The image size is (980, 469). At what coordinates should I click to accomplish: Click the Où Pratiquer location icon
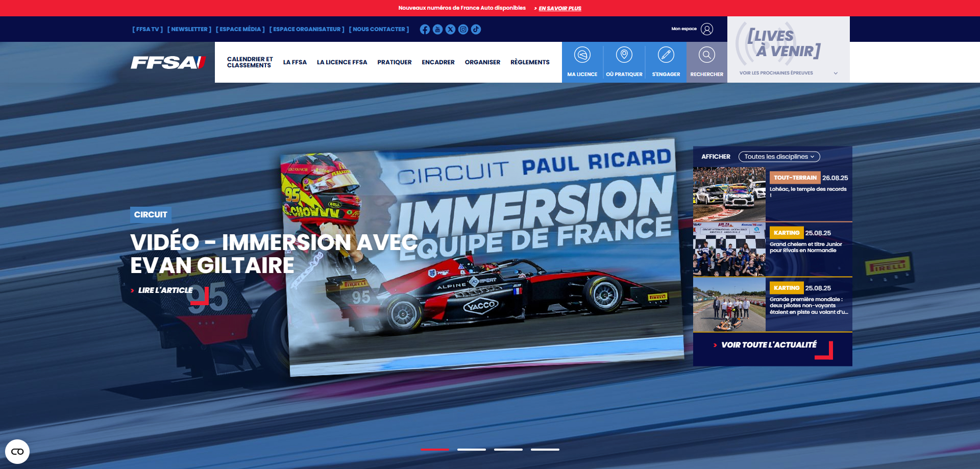tap(624, 55)
